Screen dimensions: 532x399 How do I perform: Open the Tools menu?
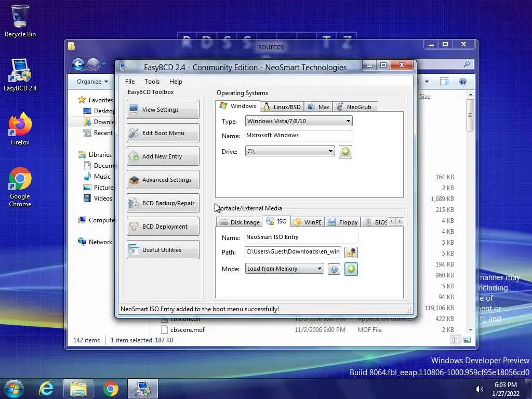tap(152, 82)
